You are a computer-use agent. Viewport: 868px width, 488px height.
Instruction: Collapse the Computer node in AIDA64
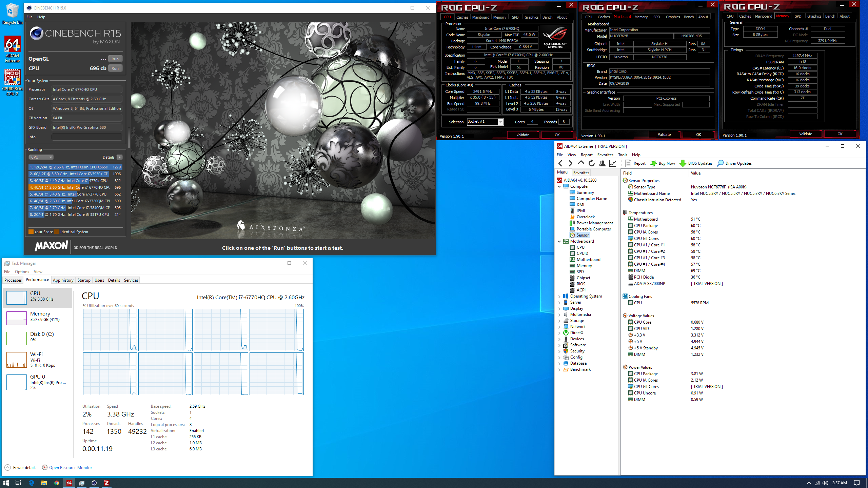coord(559,186)
